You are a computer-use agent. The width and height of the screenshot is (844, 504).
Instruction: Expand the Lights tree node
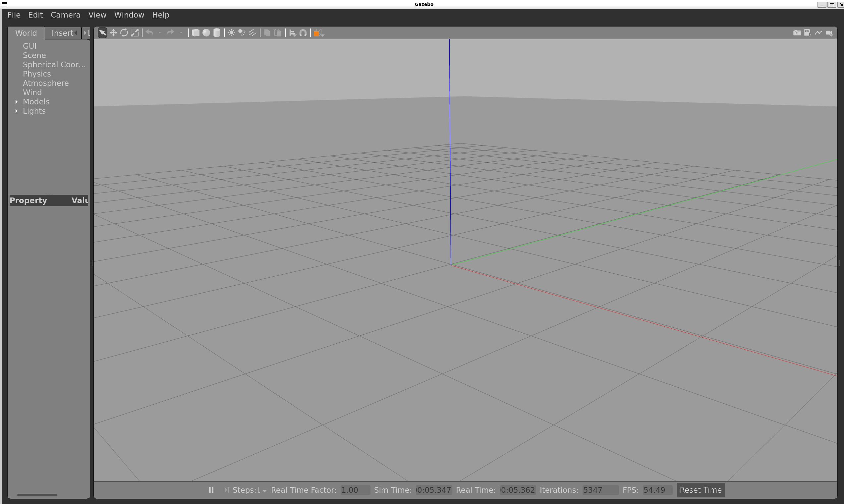[16, 111]
